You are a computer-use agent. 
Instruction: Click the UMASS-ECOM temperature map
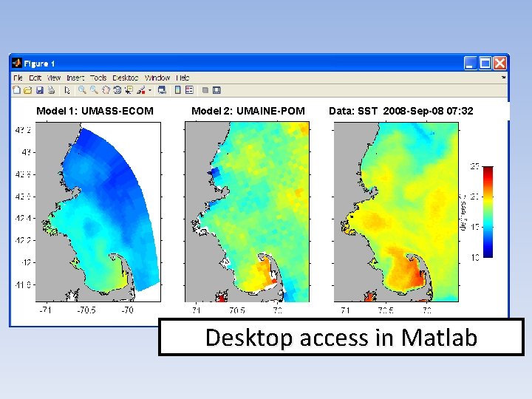(98, 212)
